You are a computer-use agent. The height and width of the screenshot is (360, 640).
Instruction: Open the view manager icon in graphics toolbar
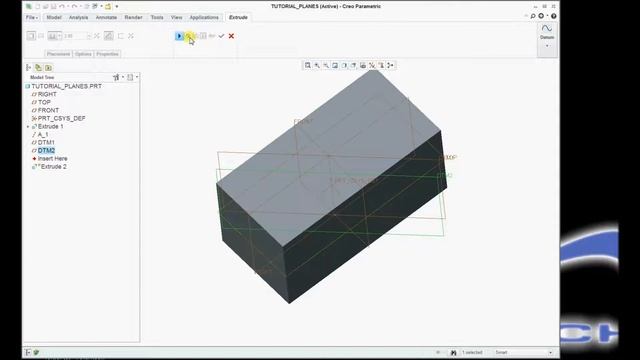pos(362,65)
